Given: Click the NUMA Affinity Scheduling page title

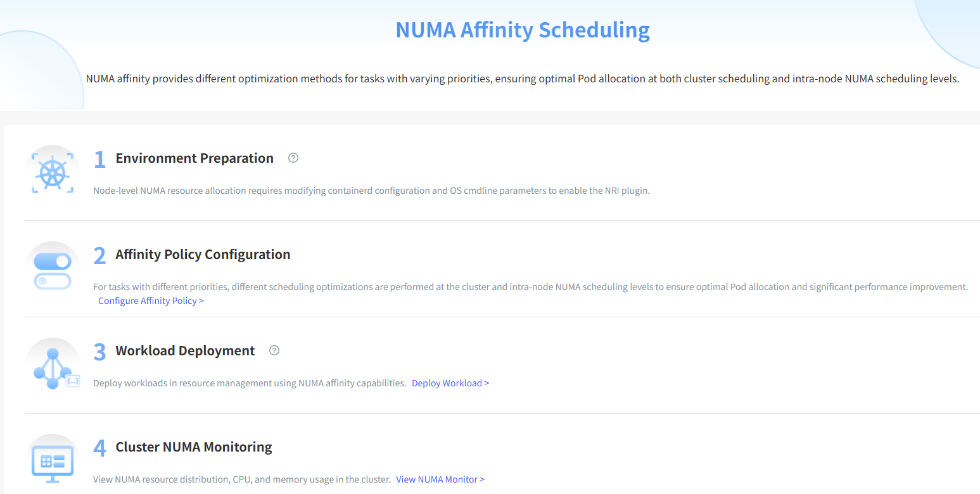Looking at the screenshot, I should point(523,30).
